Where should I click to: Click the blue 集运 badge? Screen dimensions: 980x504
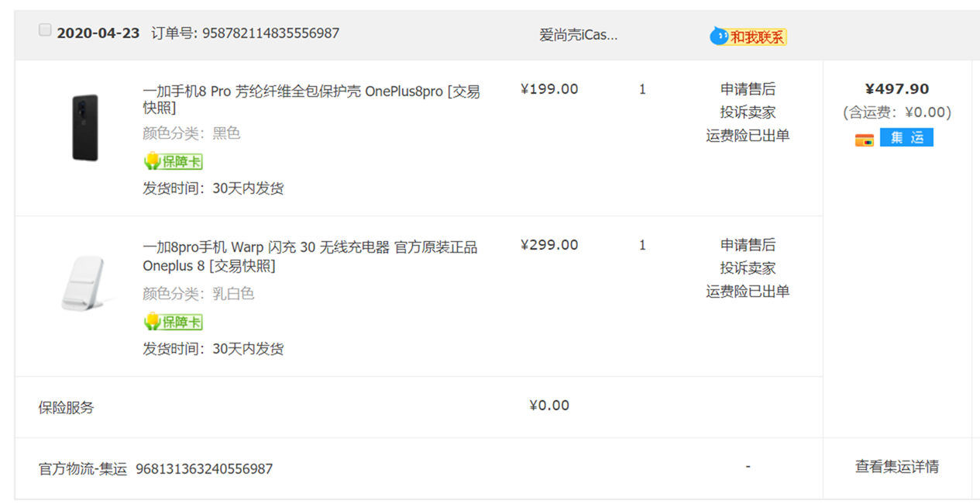click(906, 138)
